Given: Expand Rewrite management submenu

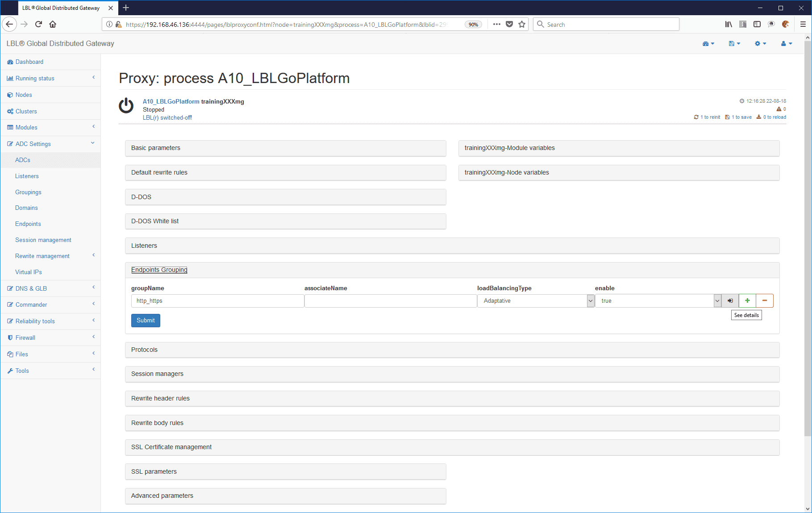Looking at the screenshot, I should tap(50, 256).
